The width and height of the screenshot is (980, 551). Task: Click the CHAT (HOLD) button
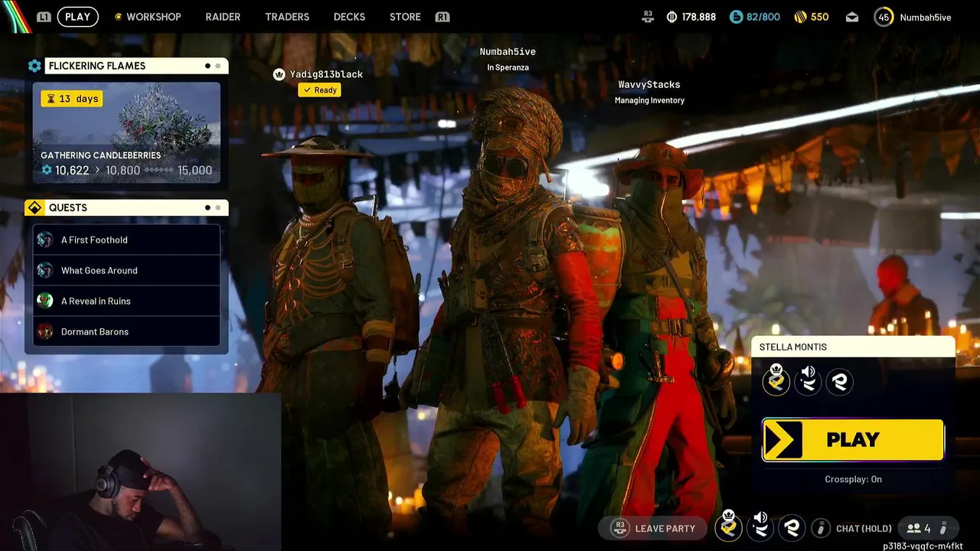864,529
